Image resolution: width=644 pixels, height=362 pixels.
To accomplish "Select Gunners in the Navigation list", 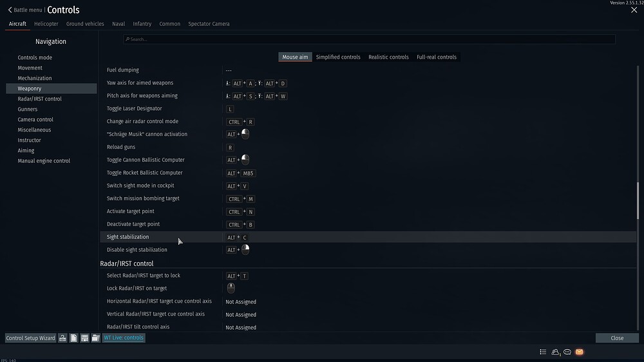I will [28, 109].
